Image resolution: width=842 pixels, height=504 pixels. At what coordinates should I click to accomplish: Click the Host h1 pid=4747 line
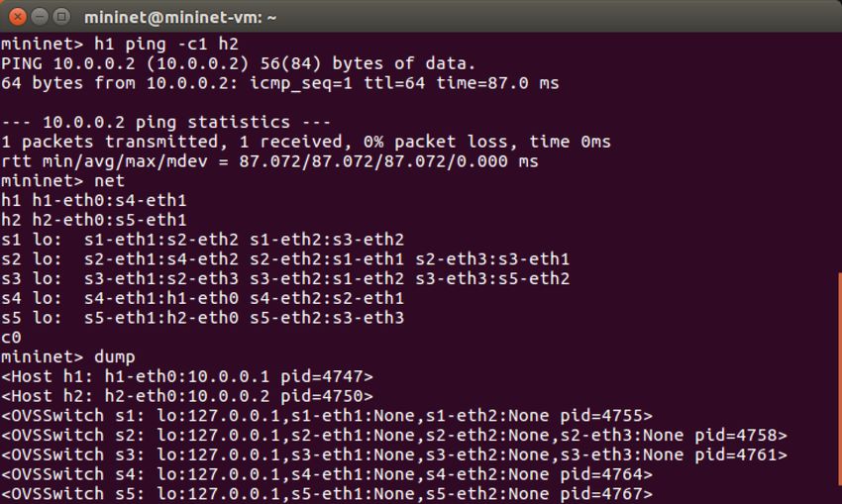[187, 376]
